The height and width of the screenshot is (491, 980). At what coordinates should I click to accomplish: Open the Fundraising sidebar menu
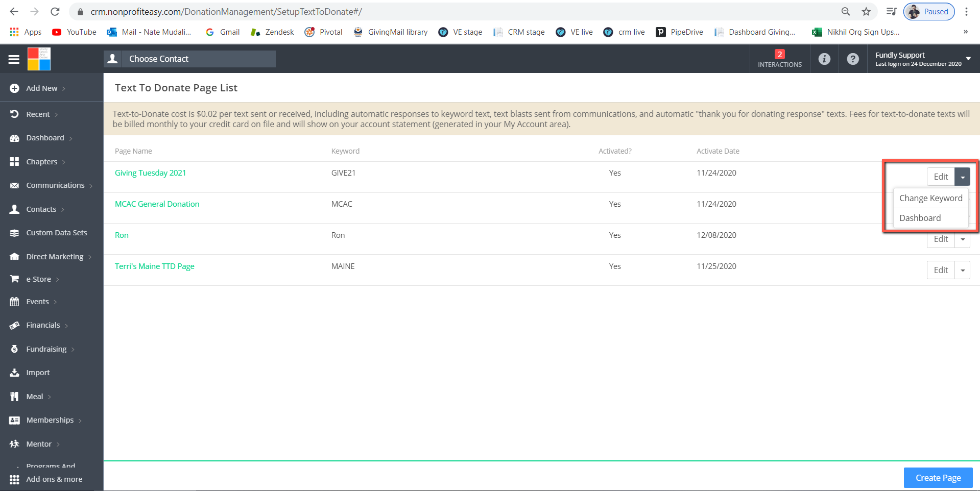pos(50,349)
